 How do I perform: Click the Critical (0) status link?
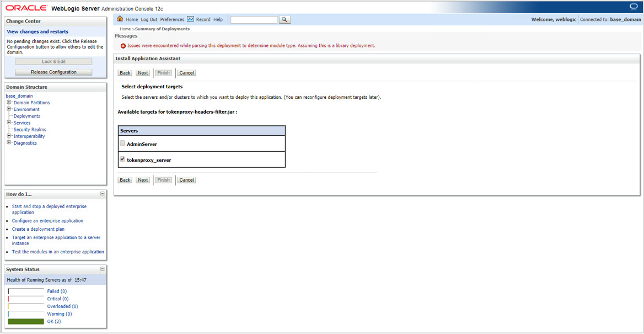58,299
